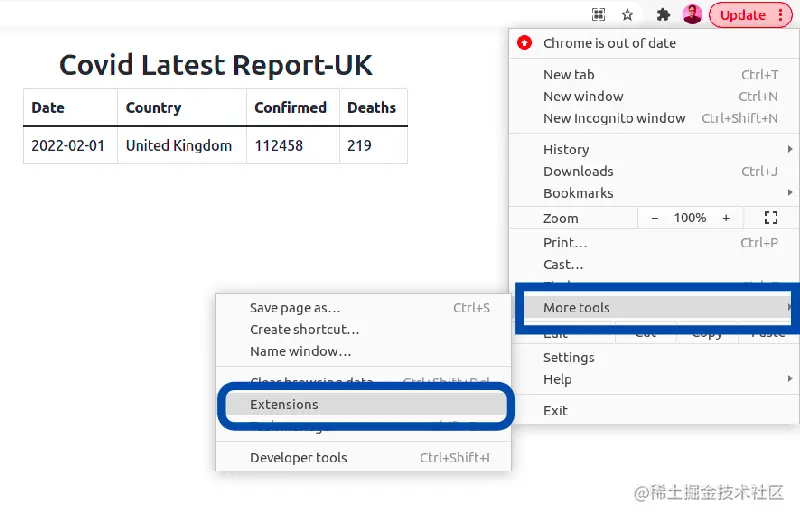Expand the History submenu
The height and width of the screenshot is (518, 800).
pos(654,150)
